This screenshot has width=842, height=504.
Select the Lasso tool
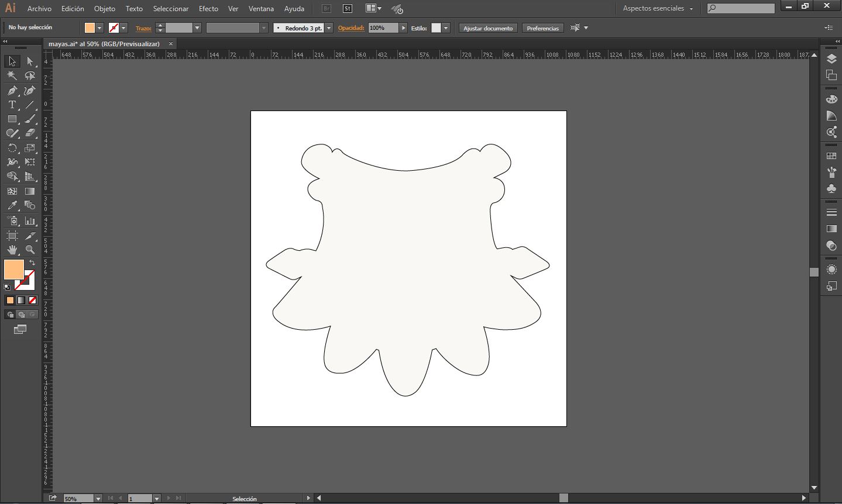tap(30, 76)
